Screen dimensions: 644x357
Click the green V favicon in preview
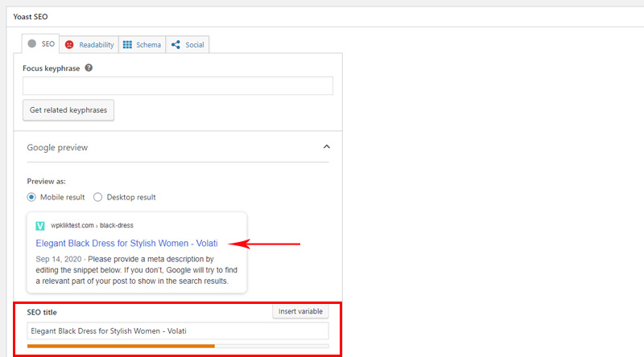coord(40,226)
